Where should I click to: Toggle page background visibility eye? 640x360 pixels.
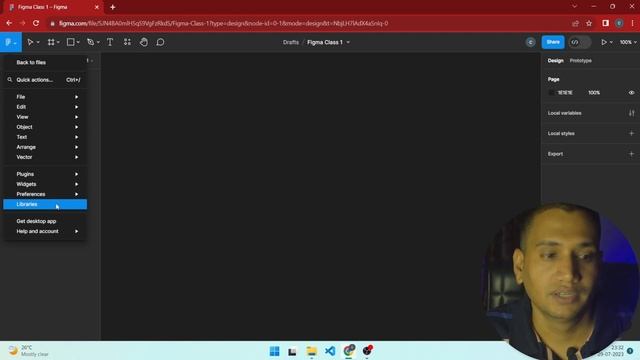tap(631, 93)
